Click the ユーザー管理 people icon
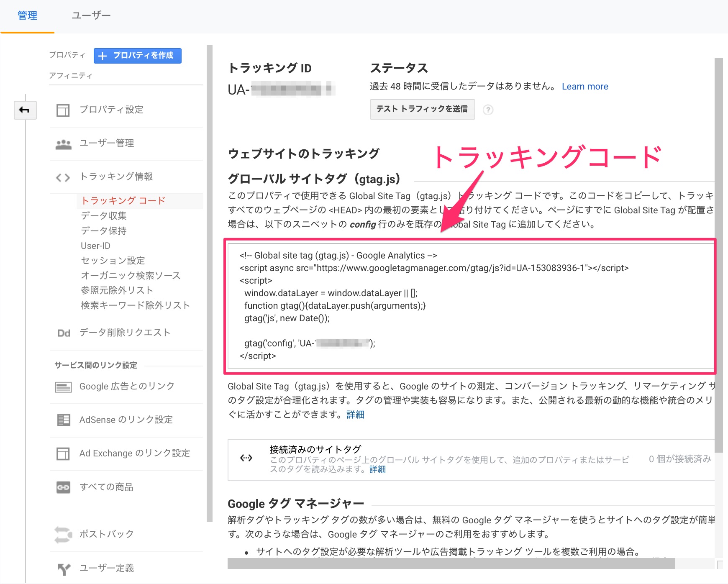Image resolution: width=728 pixels, height=584 pixels. [63, 144]
